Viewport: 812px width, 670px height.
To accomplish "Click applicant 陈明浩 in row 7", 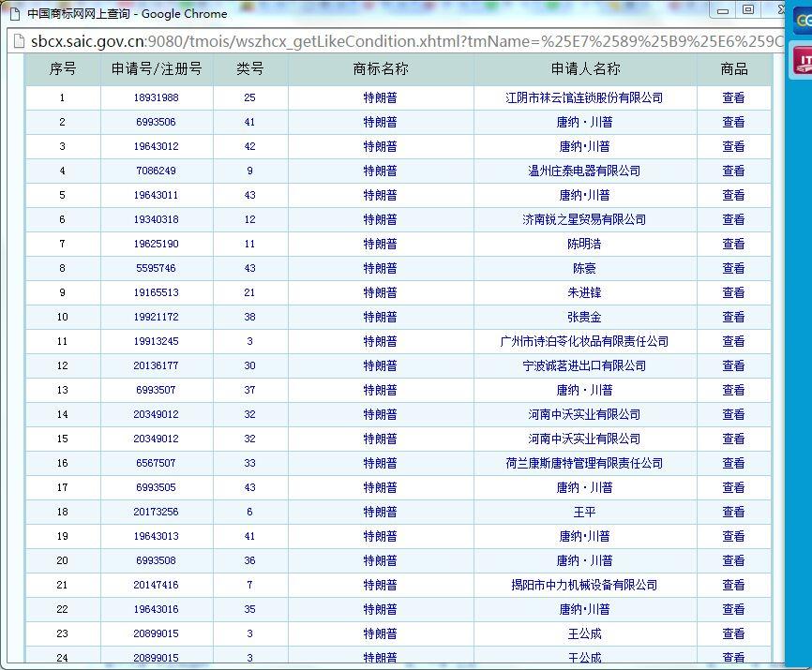I will [x=584, y=244].
